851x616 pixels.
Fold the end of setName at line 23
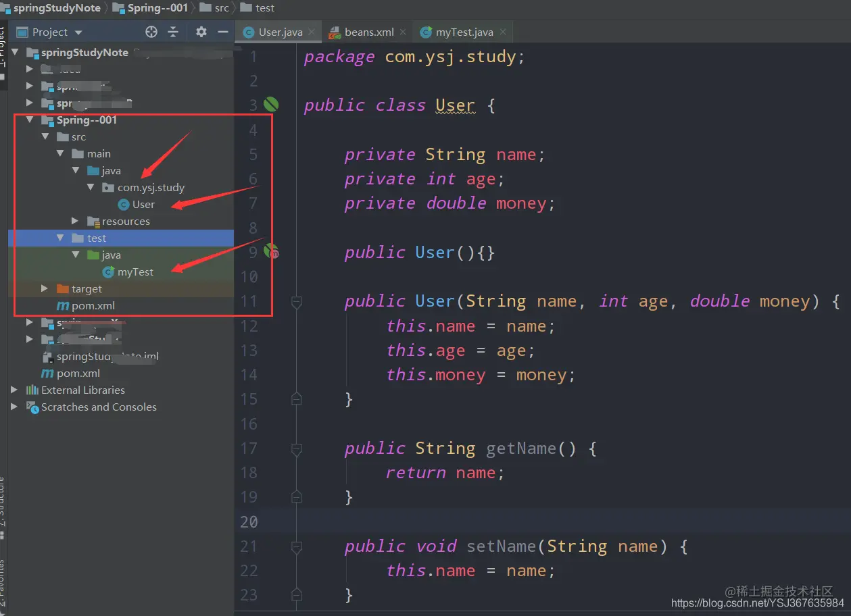coord(296,595)
